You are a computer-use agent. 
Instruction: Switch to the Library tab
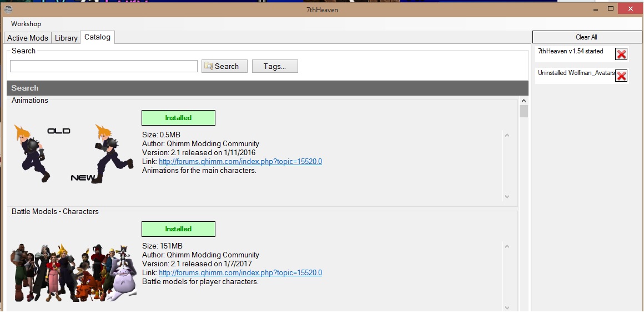point(66,38)
